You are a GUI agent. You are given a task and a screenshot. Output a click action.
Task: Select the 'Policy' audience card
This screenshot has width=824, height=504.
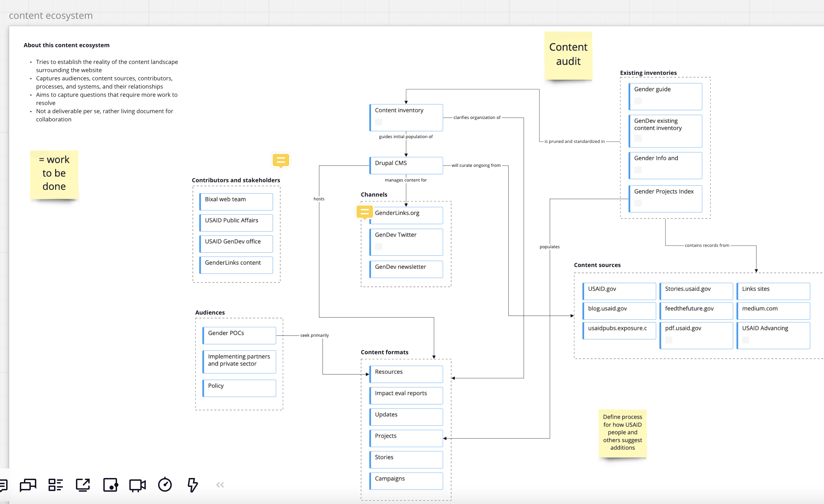(239, 388)
